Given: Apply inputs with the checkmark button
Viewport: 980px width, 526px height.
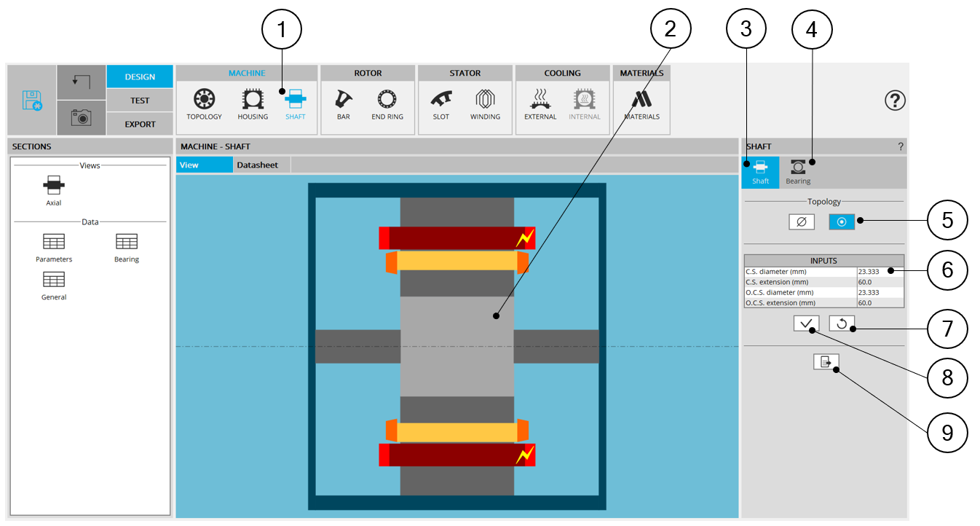Looking at the screenshot, I should [x=806, y=324].
